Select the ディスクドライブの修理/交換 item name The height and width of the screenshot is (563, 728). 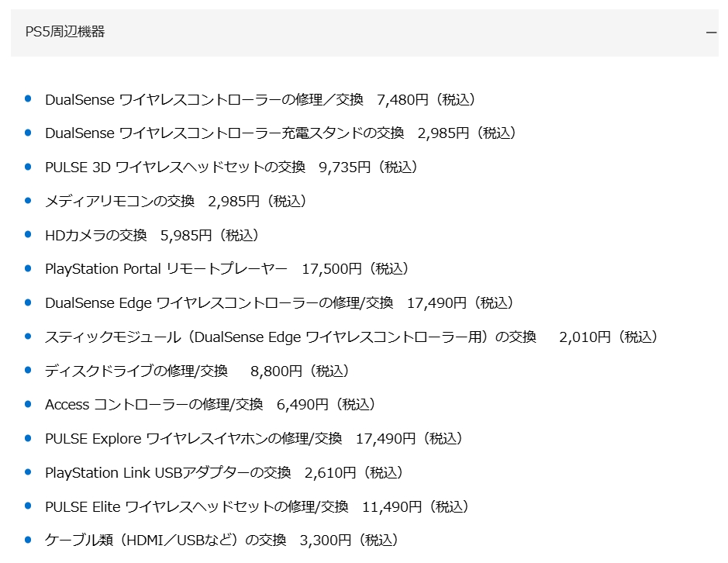[136, 371]
